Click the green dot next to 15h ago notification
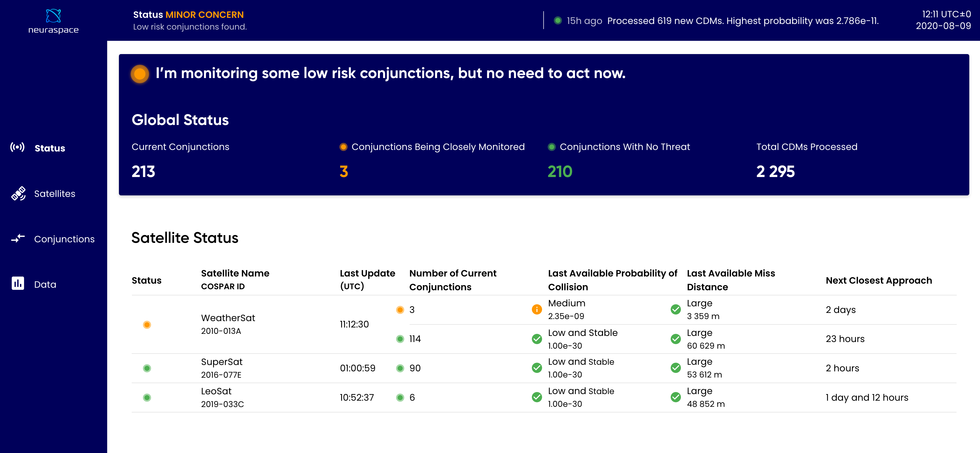 (x=558, y=21)
